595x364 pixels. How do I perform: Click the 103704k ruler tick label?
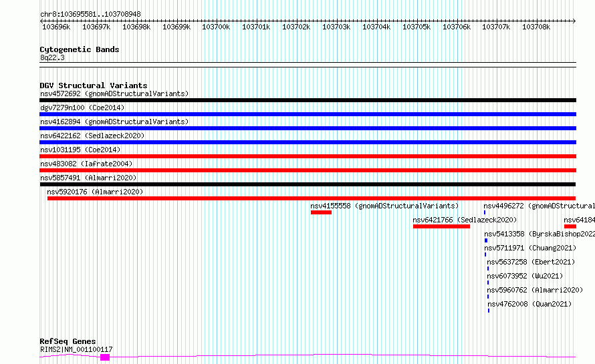pyautogui.click(x=376, y=27)
